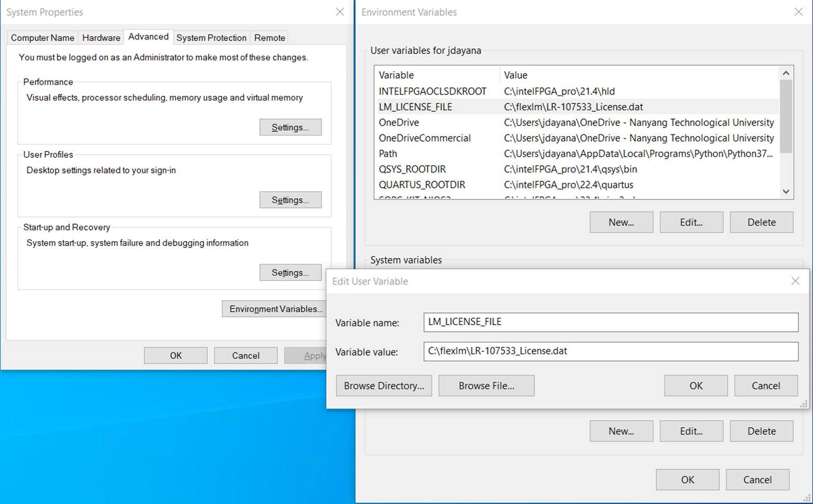
Task: Select the Computer Name tab
Action: (42, 37)
